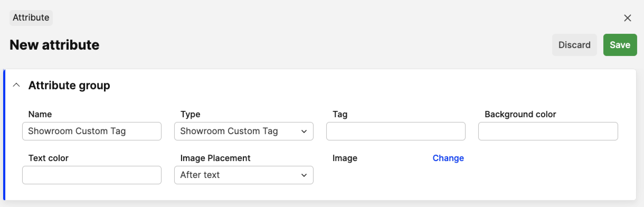The image size is (644, 207).
Task: Click the Image field label
Action: (344, 158)
